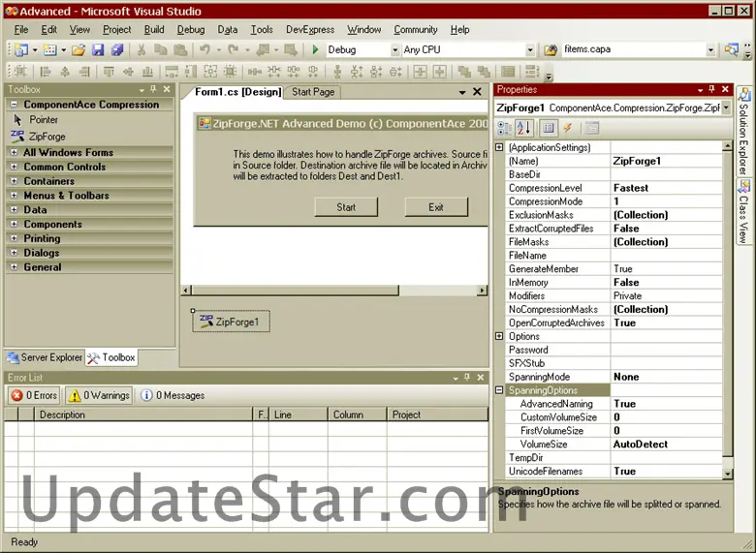
Task: Click the Undo arrow icon
Action: coord(205,49)
